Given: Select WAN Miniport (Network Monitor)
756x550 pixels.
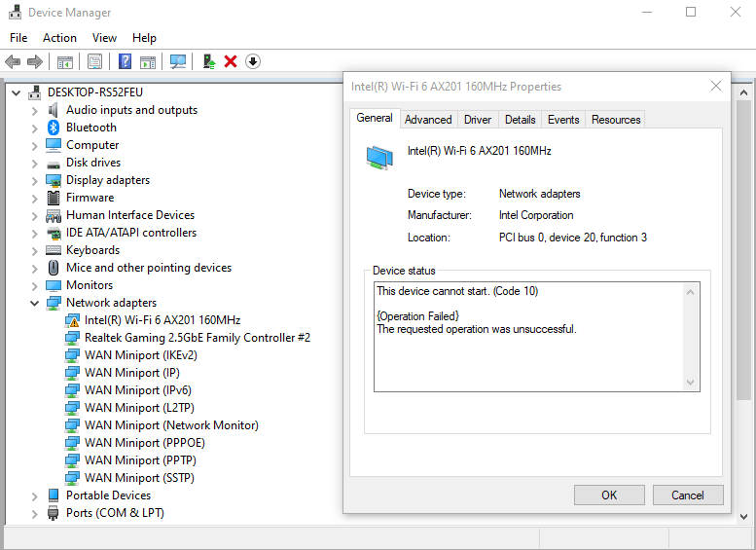Looking at the screenshot, I should click(x=171, y=425).
